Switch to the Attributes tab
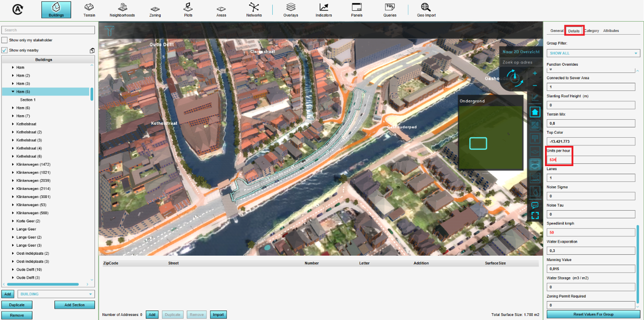 click(x=611, y=31)
